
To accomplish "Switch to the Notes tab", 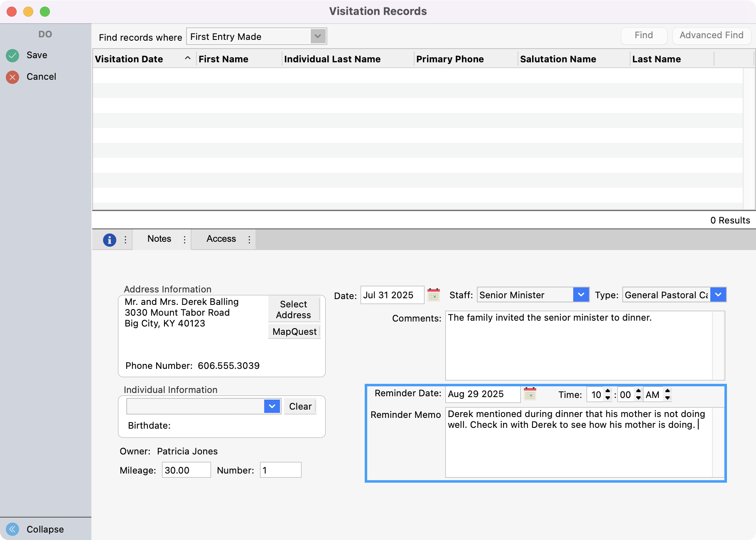I will [159, 239].
